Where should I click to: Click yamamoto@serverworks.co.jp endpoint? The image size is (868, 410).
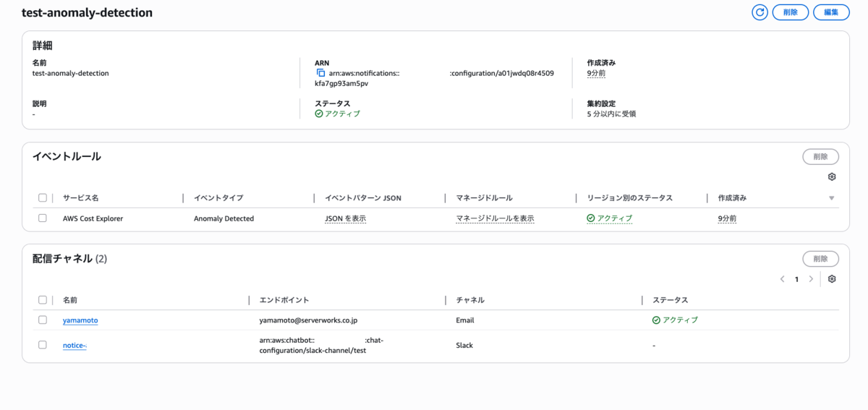click(308, 320)
